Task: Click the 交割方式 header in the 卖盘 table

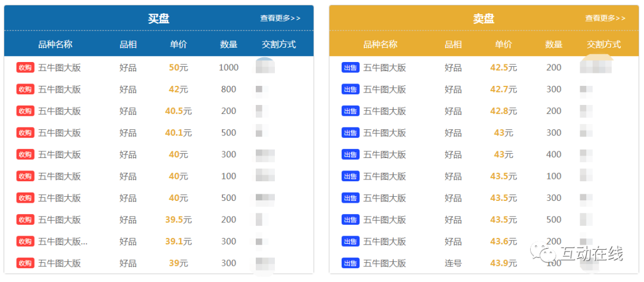Action: [x=603, y=44]
